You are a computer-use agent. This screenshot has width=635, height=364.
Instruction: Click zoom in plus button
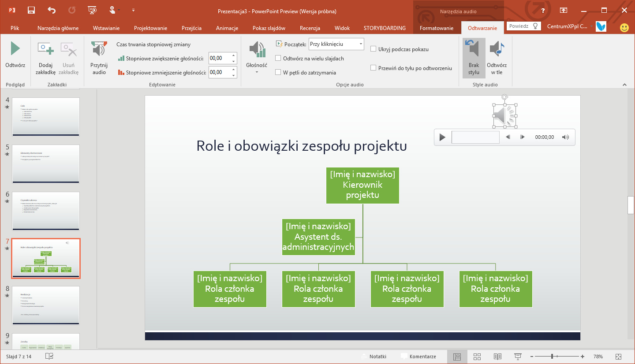tap(583, 357)
